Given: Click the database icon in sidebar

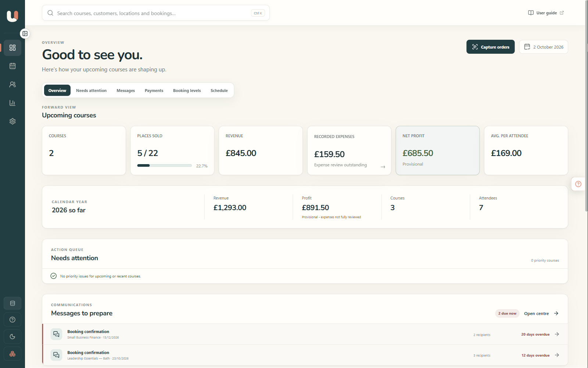Looking at the screenshot, I should (12, 303).
